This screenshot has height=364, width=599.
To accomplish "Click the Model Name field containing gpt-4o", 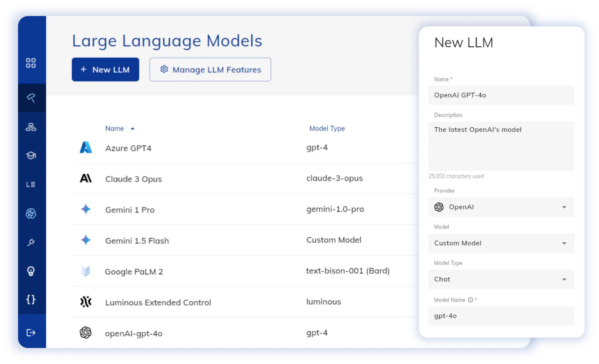I will 501,316.
